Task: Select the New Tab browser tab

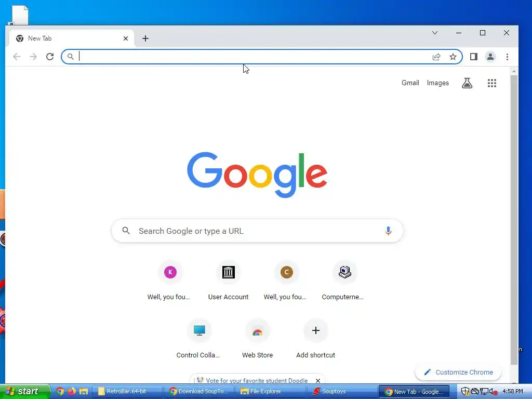Action: tap(71, 38)
